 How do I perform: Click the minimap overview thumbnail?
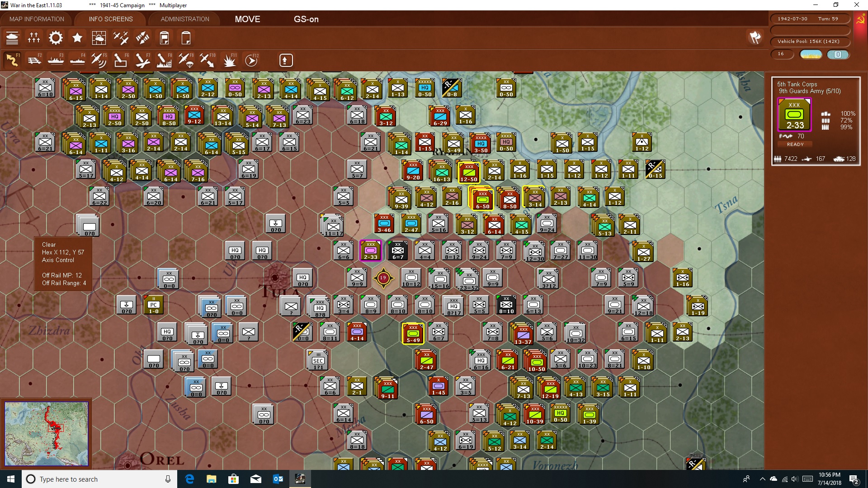coord(46,434)
